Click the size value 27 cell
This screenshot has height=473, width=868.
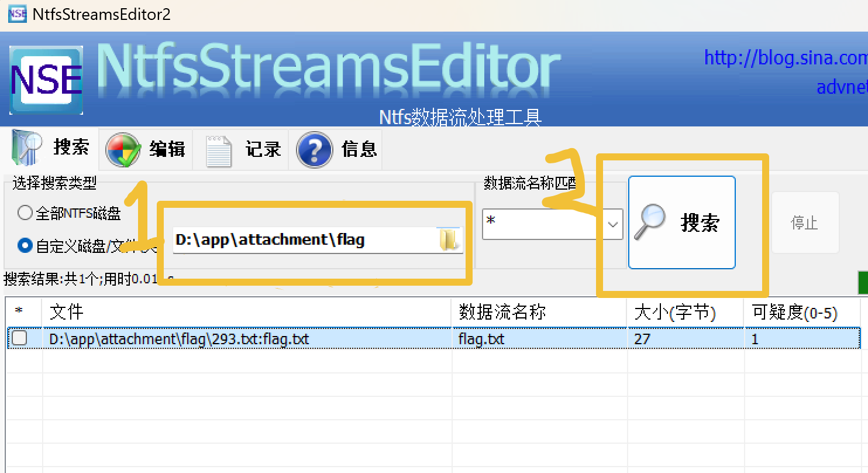point(686,339)
